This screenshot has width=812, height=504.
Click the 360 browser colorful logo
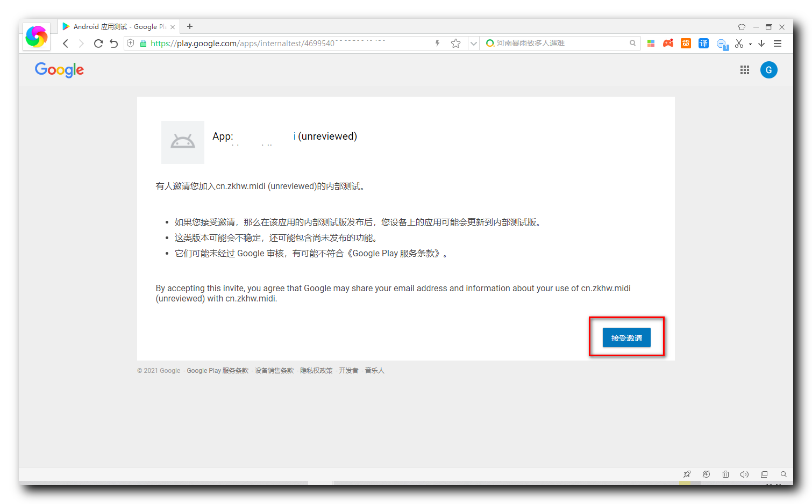pos(37,37)
